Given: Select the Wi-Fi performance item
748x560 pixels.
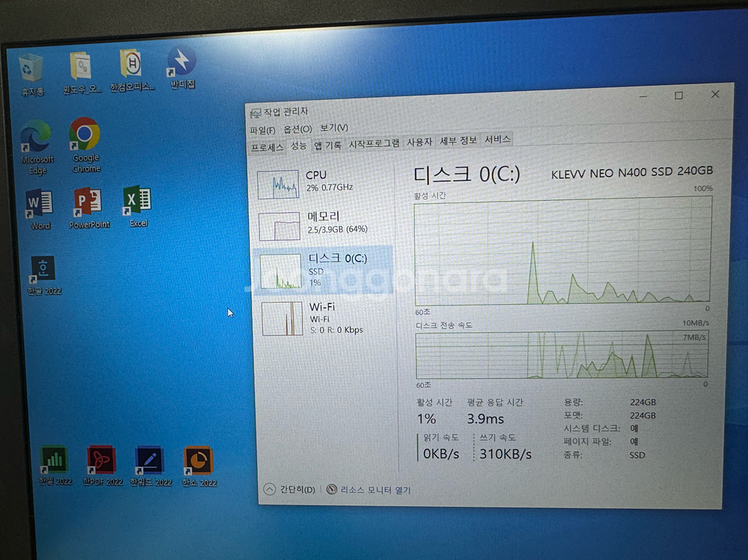Looking at the screenshot, I should (x=321, y=317).
